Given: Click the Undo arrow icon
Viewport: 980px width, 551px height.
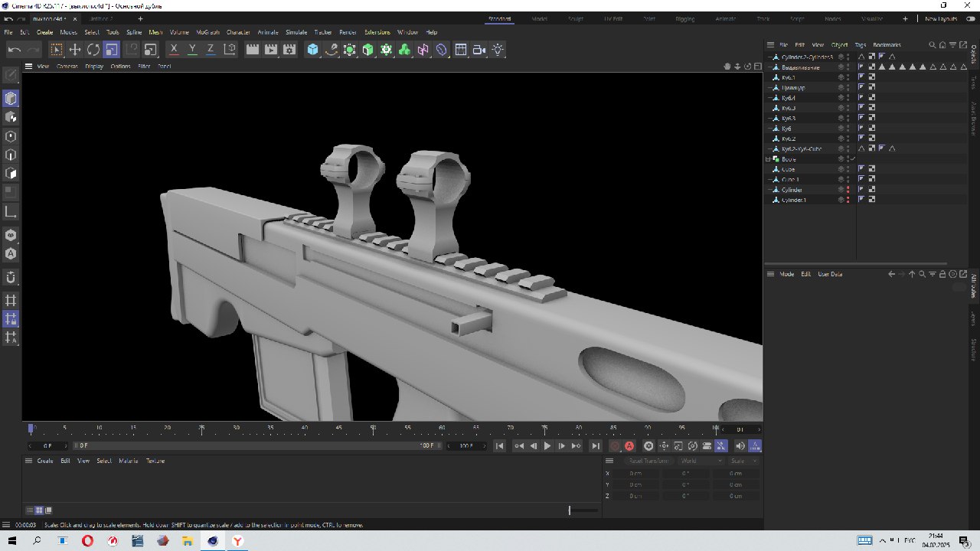Looking at the screenshot, I should point(15,50).
